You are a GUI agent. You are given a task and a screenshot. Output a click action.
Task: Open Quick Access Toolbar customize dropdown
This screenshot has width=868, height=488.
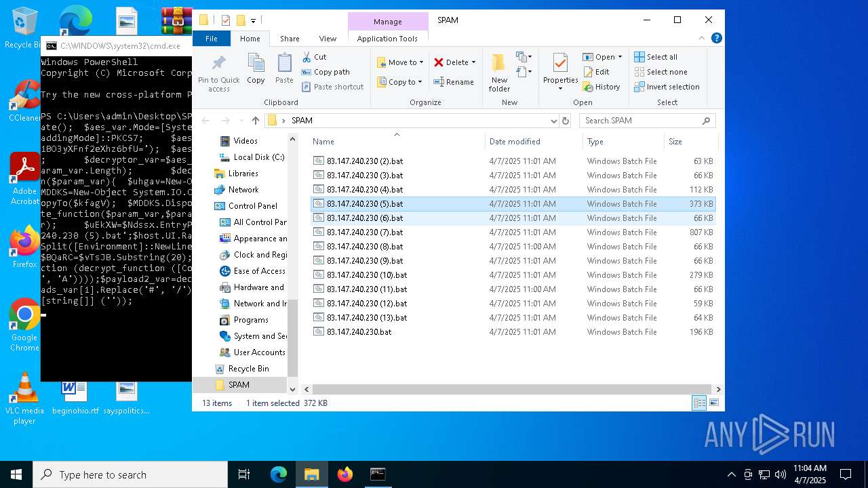(x=254, y=21)
